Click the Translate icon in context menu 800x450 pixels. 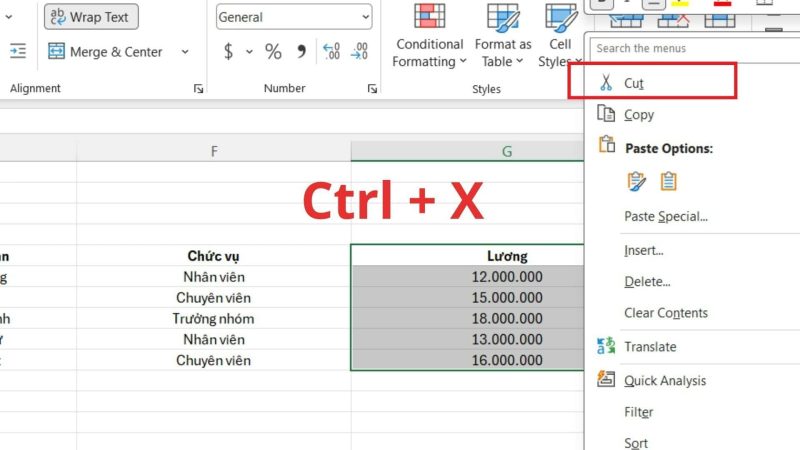click(606, 346)
